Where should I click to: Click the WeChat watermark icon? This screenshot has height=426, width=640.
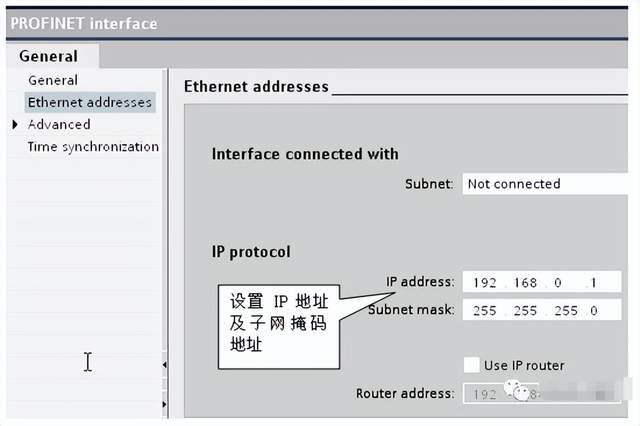pos(519,391)
